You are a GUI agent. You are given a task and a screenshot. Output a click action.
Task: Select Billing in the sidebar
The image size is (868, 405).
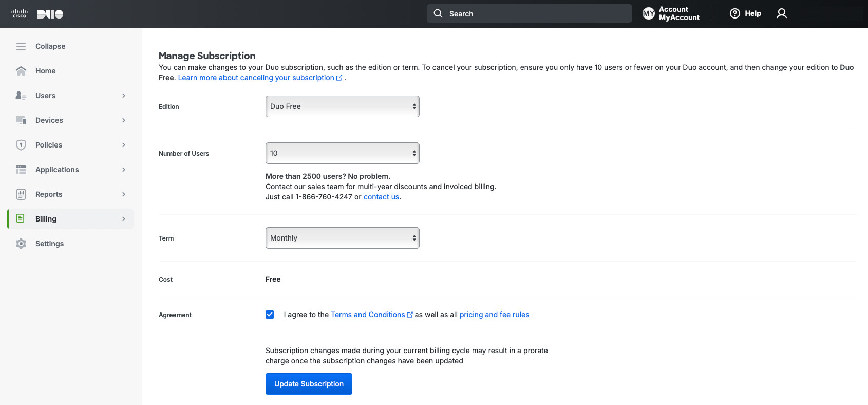click(x=70, y=219)
